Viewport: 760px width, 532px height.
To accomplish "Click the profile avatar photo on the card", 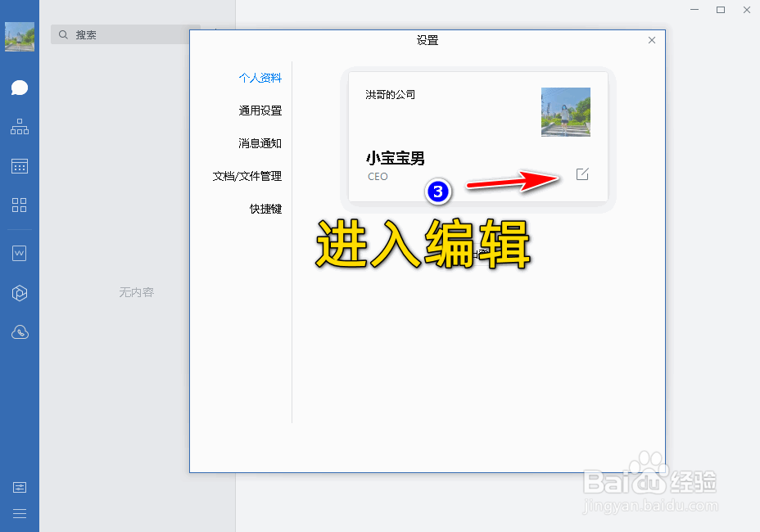I will (565, 111).
